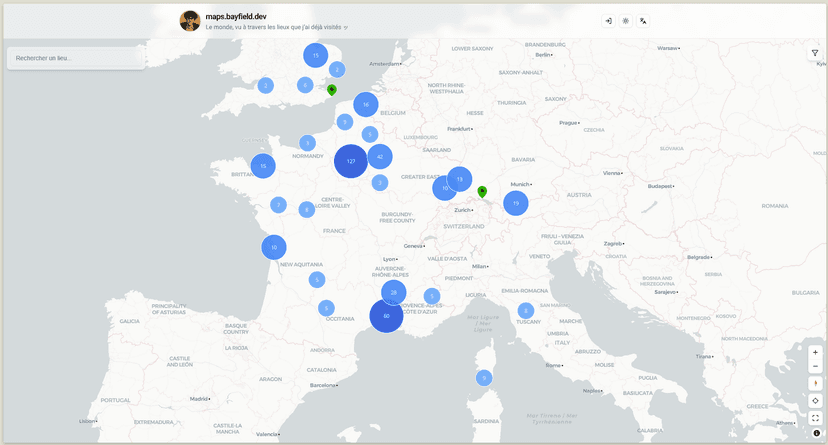Open the 10 cluster on Atlantic coast
828x445 pixels.
tap(274, 247)
